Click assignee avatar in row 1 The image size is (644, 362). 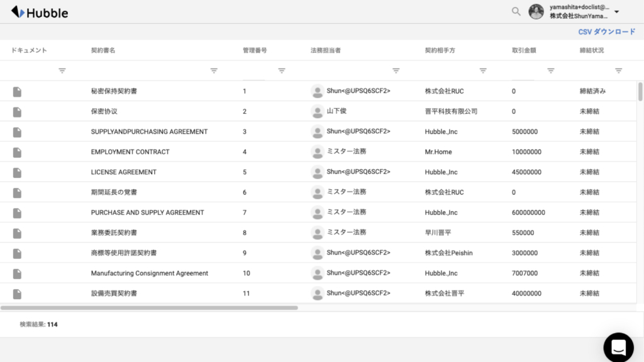[317, 91]
